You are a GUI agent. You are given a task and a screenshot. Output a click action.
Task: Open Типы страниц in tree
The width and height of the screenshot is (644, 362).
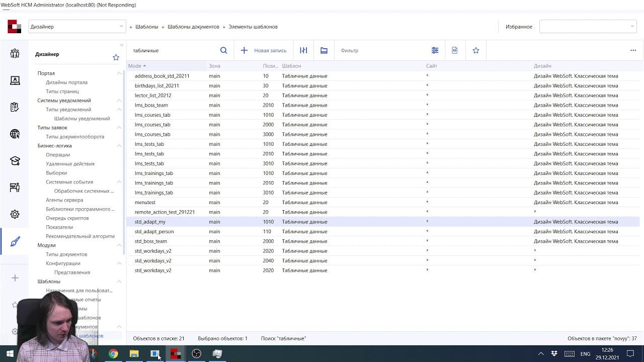(62, 92)
